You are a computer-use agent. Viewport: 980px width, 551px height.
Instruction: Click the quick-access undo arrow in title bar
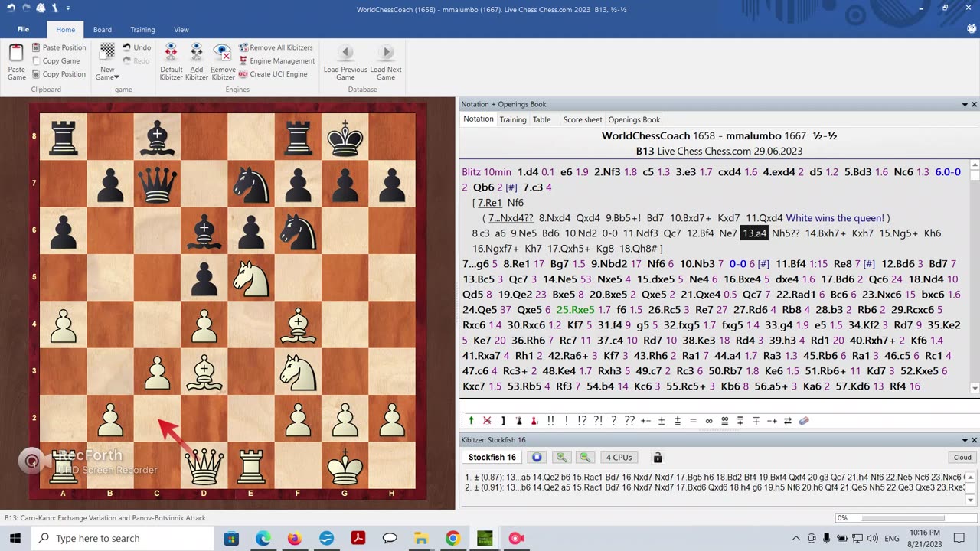tap(11, 8)
